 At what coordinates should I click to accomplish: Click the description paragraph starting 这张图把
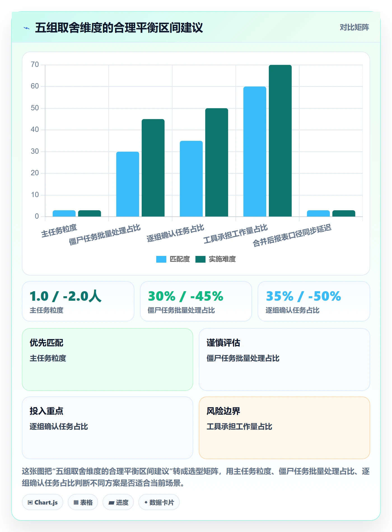click(x=196, y=477)
